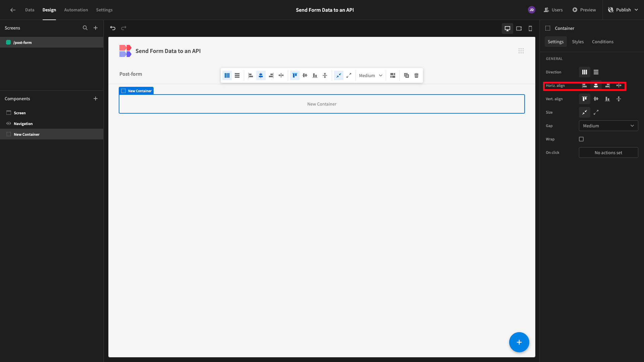
Task: Select the New Container tree item
Action: coord(26,134)
